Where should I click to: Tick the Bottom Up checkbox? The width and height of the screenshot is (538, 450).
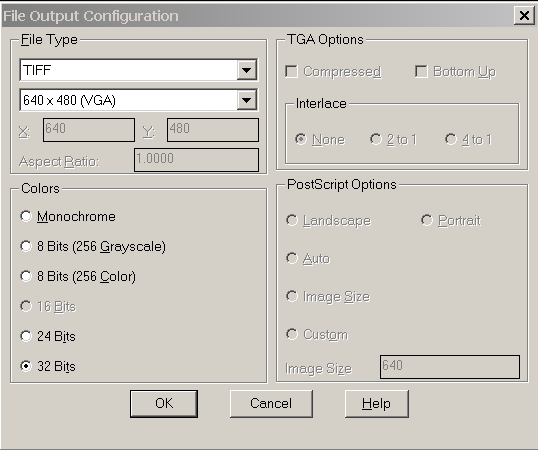421,72
